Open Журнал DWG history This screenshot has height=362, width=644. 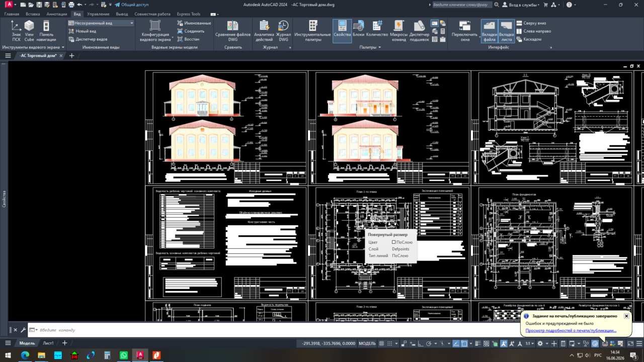(x=284, y=31)
